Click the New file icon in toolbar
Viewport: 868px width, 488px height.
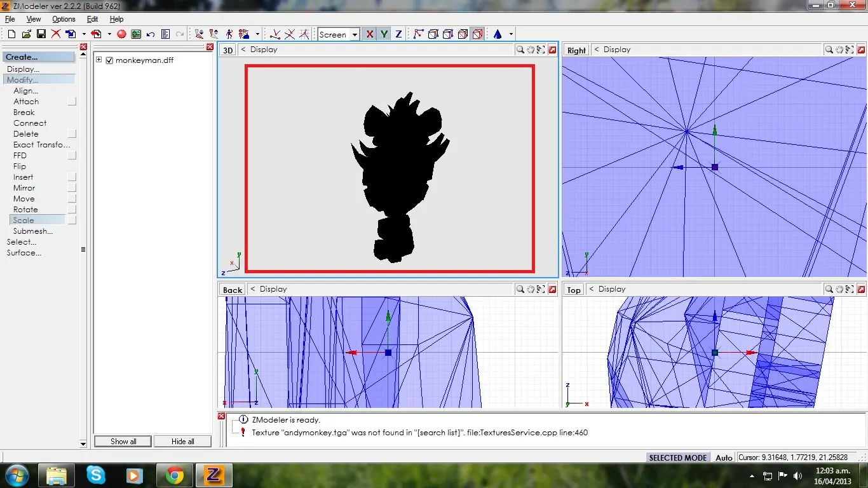[11, 34]
